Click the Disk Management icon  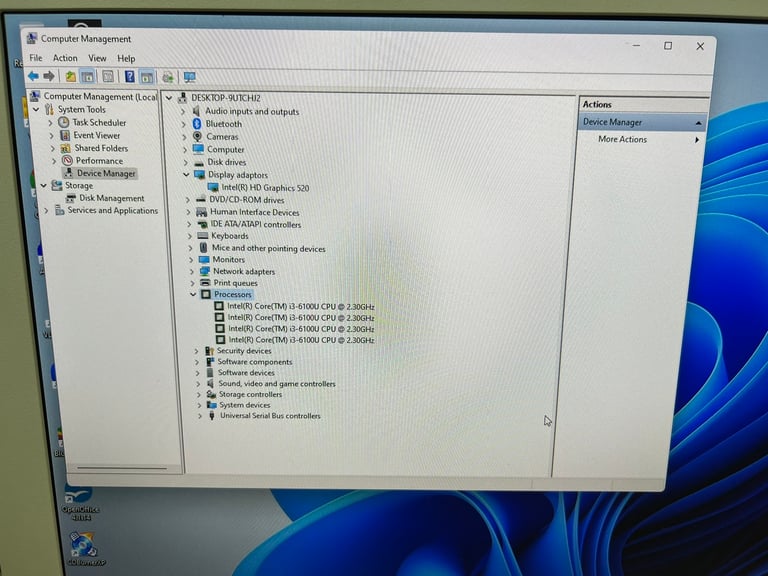pyautogui.click(x=71, y=198)
